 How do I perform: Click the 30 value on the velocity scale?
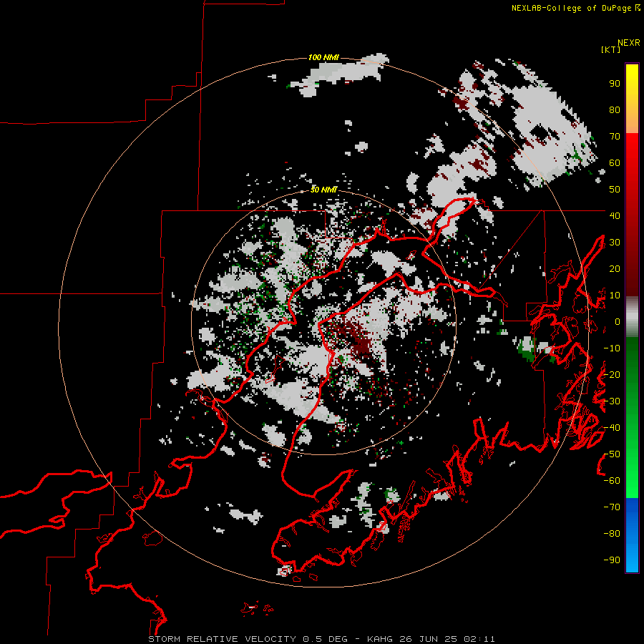615,243
